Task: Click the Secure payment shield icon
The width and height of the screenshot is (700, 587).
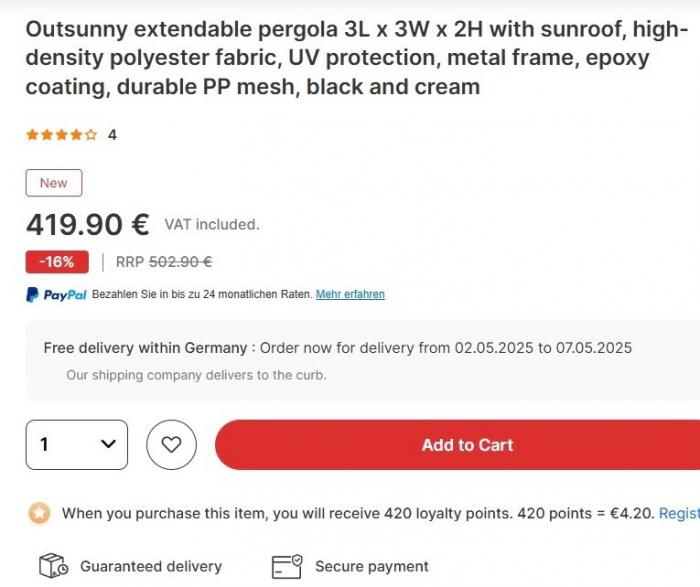Action: (286, 566)
